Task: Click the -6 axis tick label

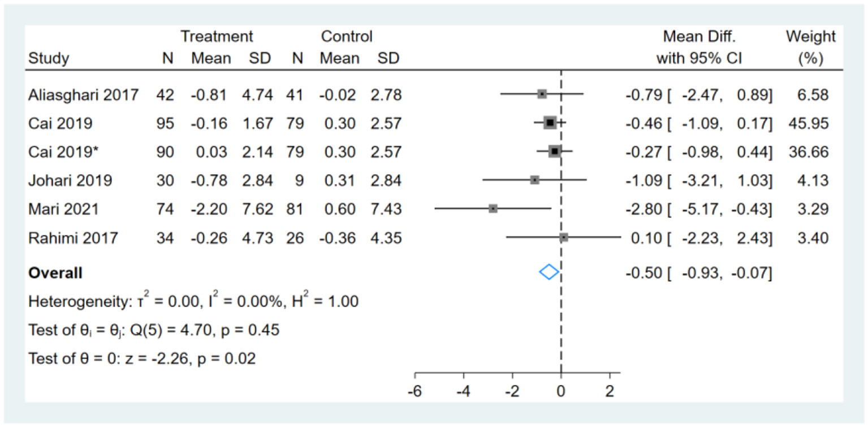Action: [414, 391]
